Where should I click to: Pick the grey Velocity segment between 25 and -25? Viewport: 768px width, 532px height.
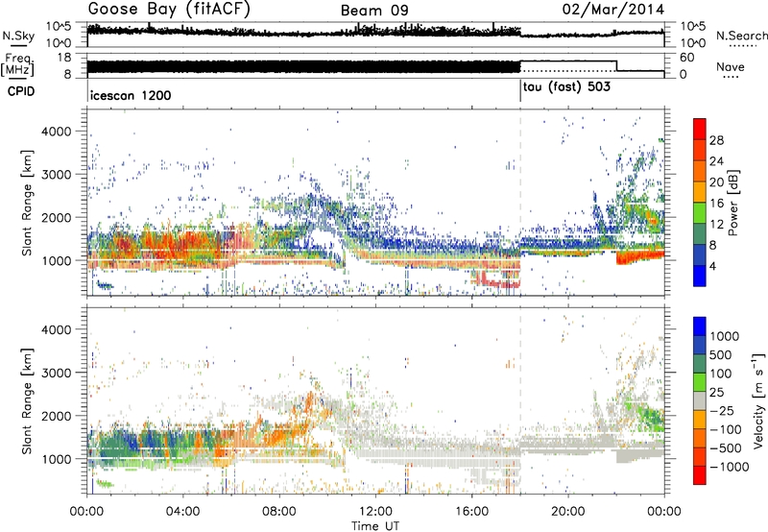[x=700, y=400]
